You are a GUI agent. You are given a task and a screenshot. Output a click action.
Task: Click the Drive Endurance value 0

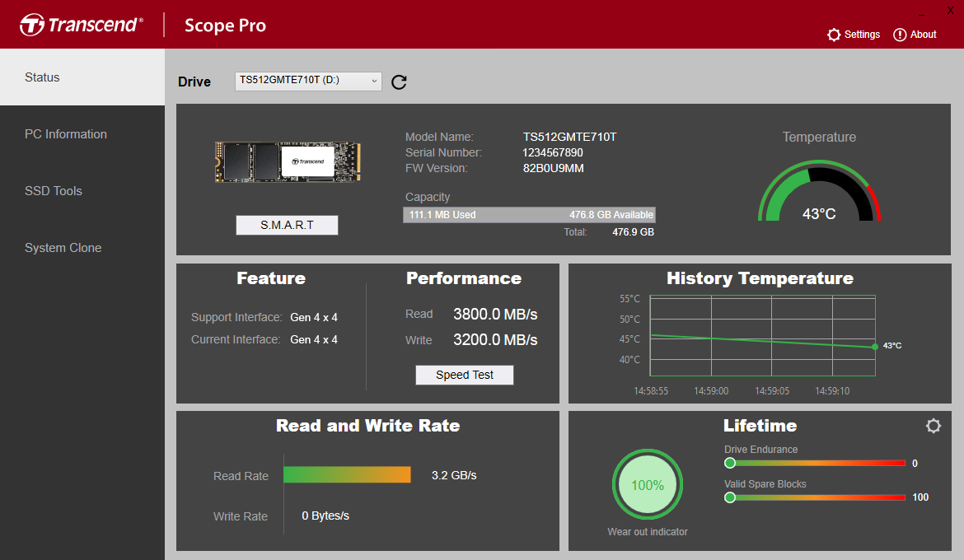[915, 464]
